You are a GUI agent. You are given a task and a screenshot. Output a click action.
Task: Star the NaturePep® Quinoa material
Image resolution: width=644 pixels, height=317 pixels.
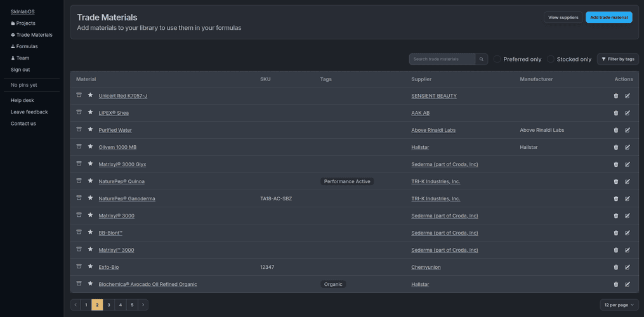[x=90, y=181]
